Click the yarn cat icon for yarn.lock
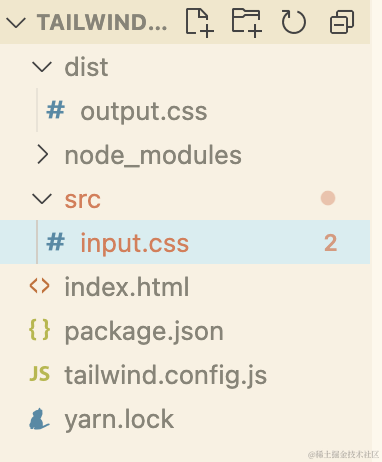The height and width of the screenshot is (462, 382). pyautogui.click(x=39, y=419)
